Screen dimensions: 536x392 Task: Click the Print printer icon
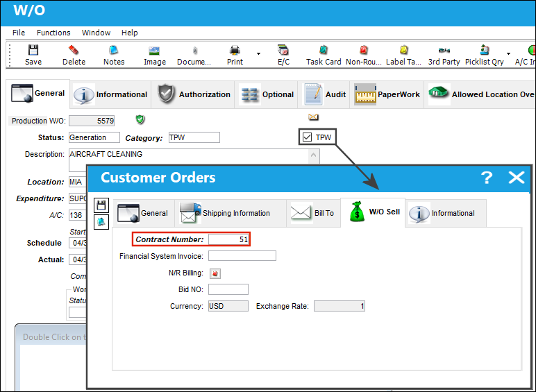[235, 50]
